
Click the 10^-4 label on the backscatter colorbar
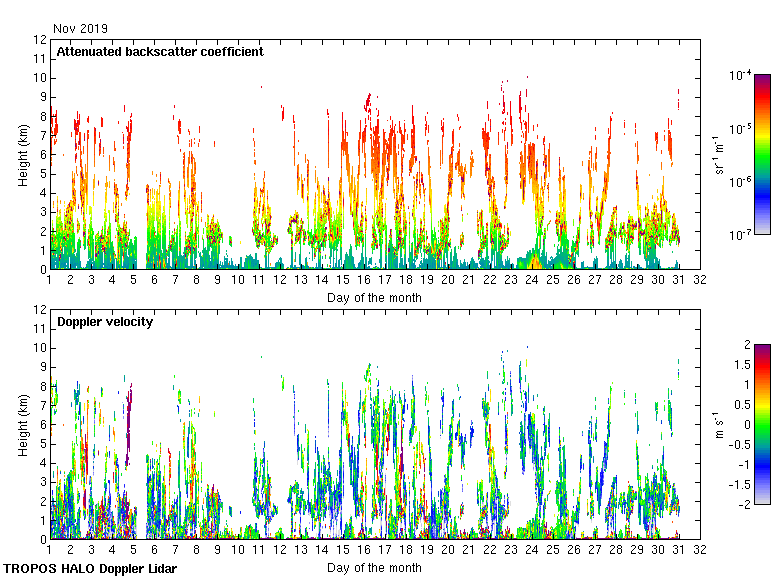[741, 76]
